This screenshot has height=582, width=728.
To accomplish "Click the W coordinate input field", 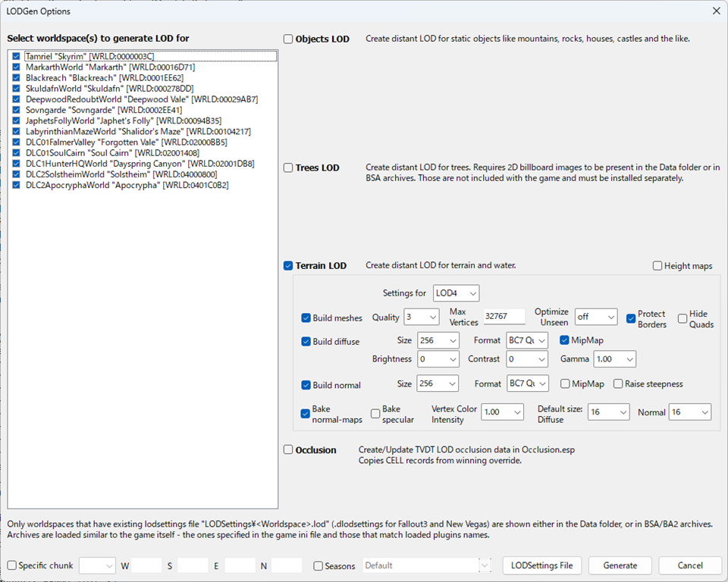I will pyautogui.click(x=146, y=566).
